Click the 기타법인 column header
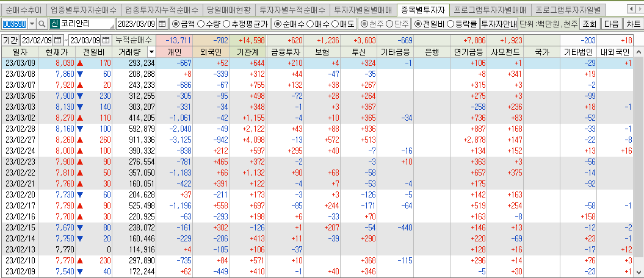Screen dimensions: 644x278 [579, 52]
